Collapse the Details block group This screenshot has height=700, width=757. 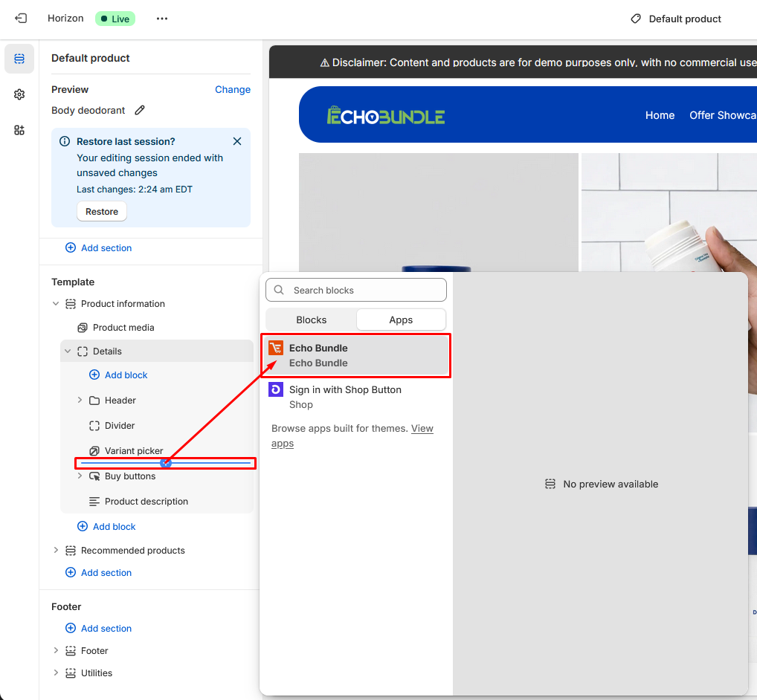point(68,351)
